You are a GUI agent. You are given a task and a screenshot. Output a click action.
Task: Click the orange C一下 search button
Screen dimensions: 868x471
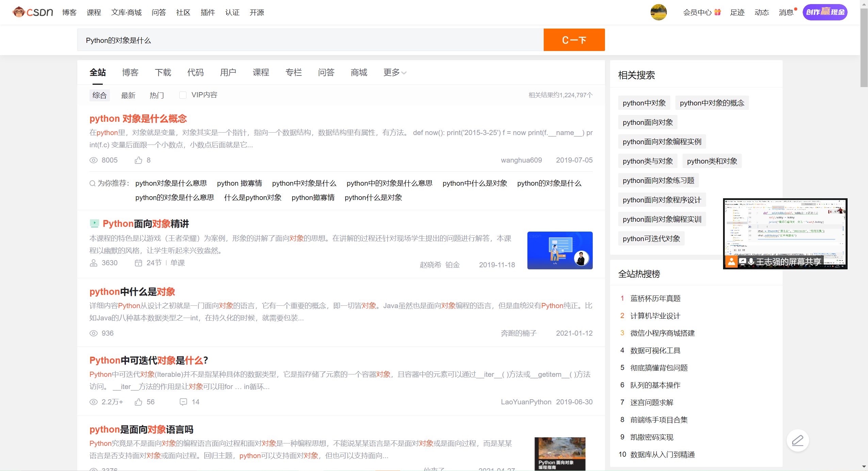(x=574, y=40)
